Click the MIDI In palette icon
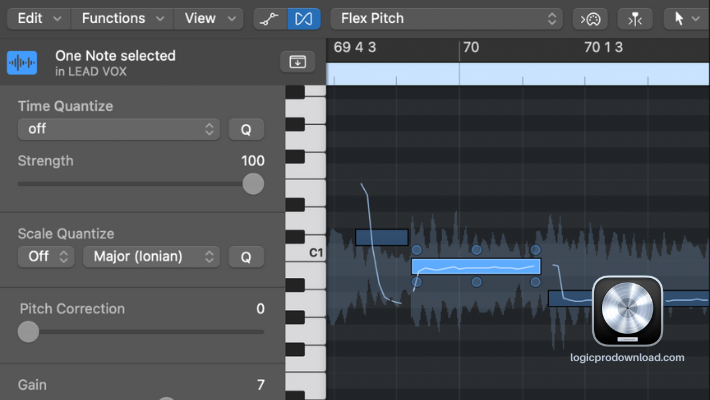This screenshot has height=400, width=710. (x=590, y=19)
